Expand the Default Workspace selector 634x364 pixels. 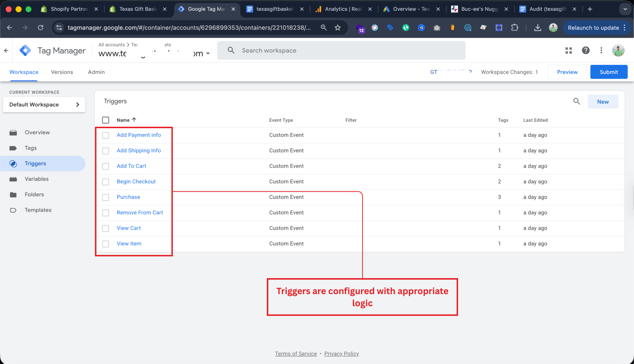(44, 105)
